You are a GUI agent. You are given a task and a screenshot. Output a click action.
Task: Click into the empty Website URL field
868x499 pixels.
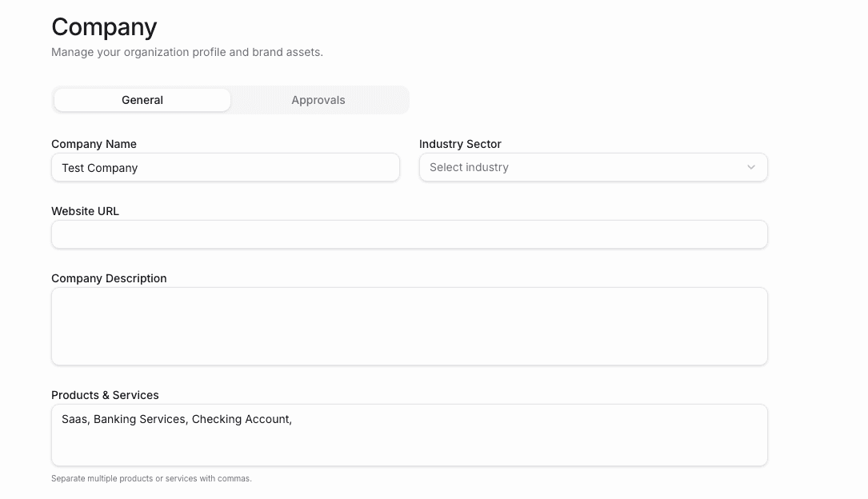(409, 234)
